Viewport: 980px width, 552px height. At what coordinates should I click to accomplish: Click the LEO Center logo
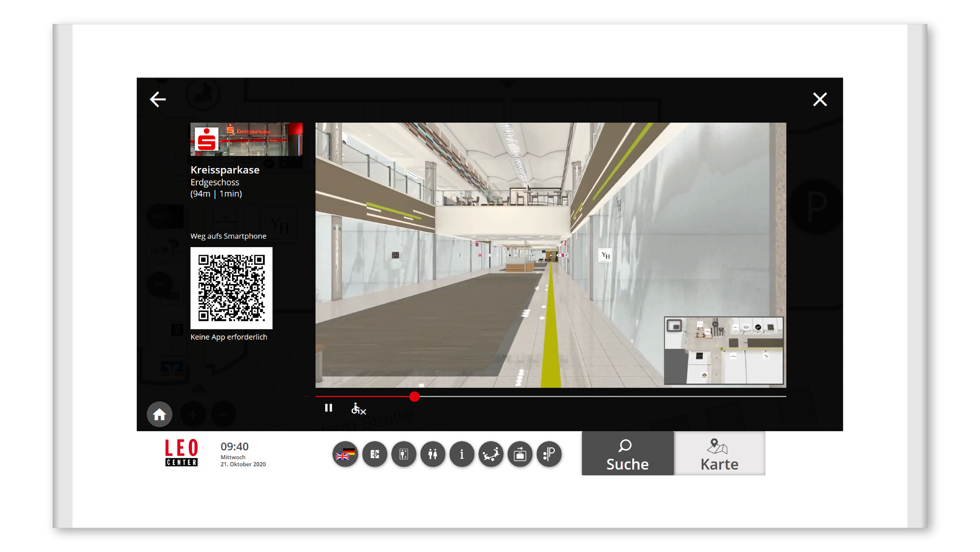[181, 453]
